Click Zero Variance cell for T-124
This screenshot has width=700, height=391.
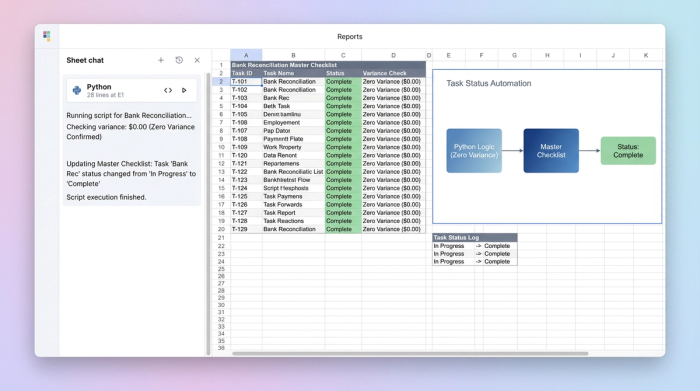[x=393, y=188]
